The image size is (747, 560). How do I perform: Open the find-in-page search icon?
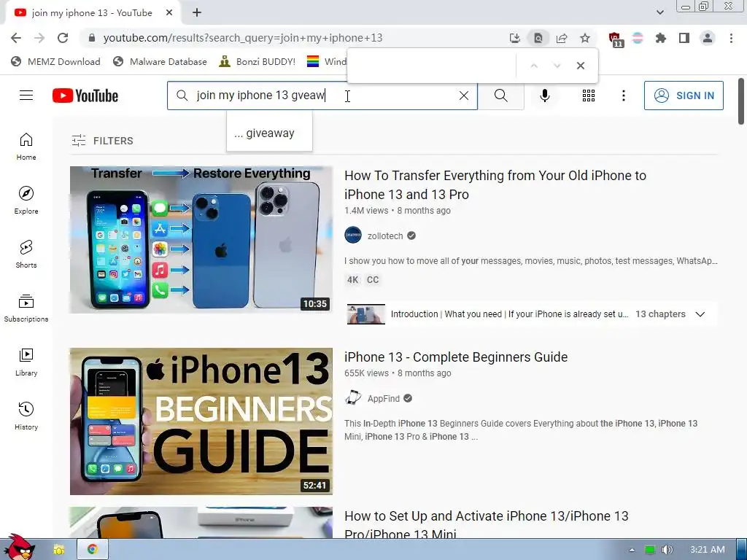click(538, 38)
